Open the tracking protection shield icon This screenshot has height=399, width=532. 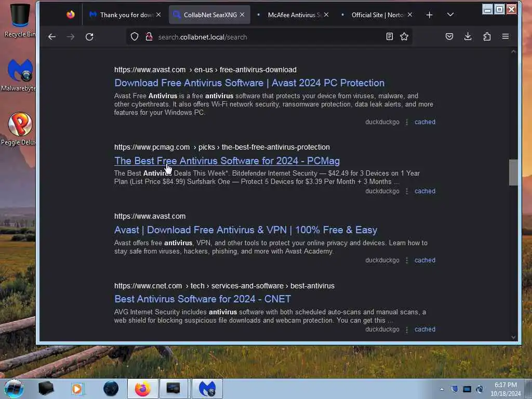[135, 37]
